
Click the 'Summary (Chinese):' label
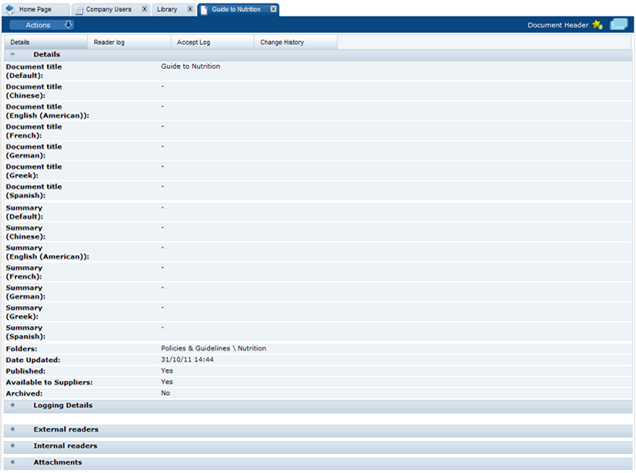25,232
